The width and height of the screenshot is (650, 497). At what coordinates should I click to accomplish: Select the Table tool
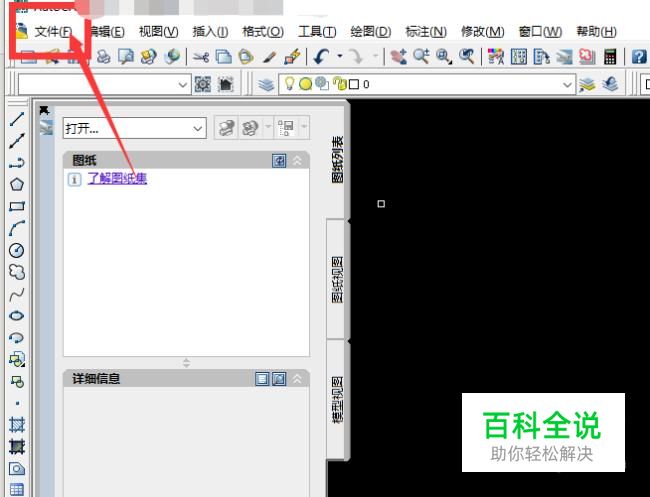(x=17, y=490)
